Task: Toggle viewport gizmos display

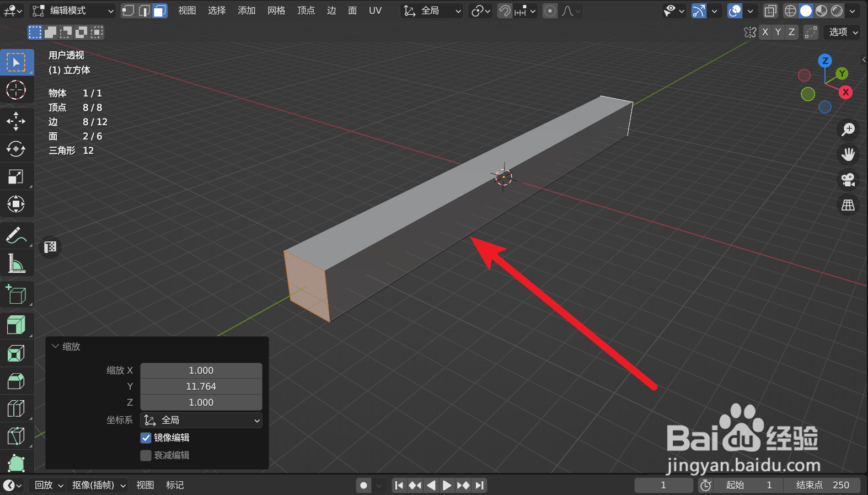Action: click(699, 10)
